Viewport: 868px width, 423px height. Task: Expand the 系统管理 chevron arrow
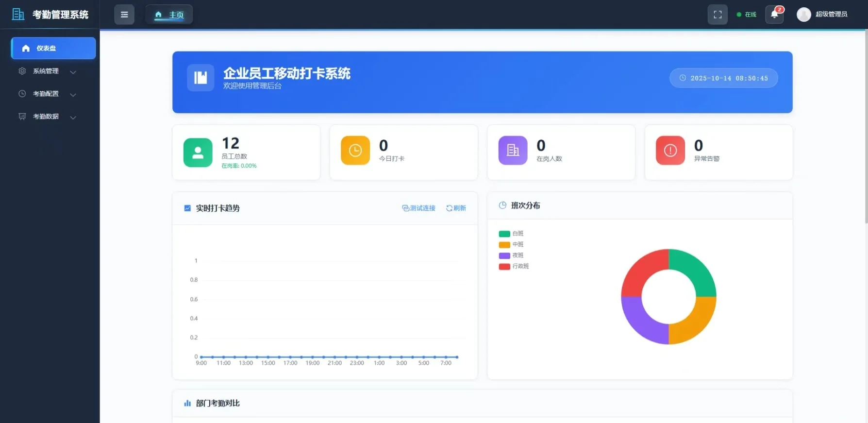pos(73,72)
